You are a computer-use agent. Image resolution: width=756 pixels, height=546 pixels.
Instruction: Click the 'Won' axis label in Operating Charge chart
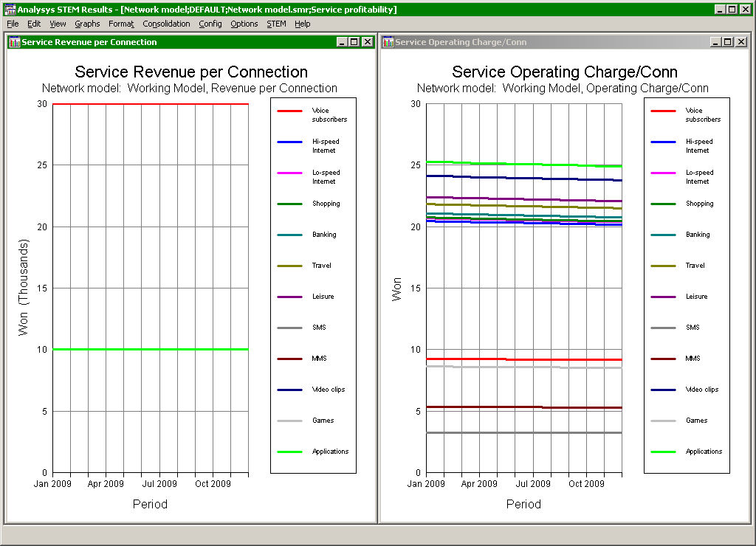pyautogui.click(x=396, y=289)
